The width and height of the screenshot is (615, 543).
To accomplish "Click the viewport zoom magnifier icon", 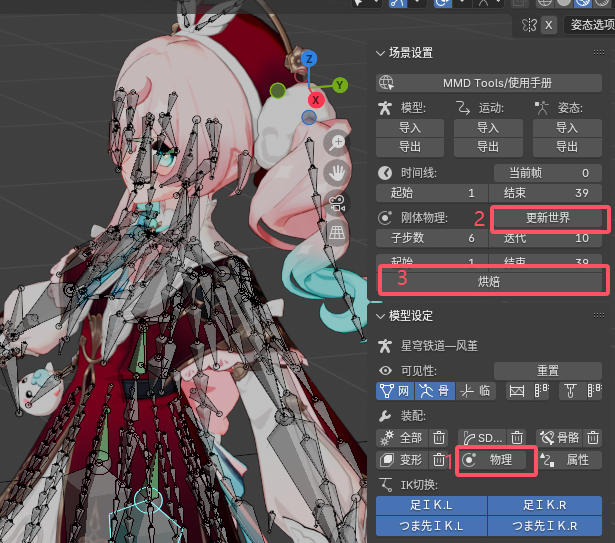I will 337,142.
